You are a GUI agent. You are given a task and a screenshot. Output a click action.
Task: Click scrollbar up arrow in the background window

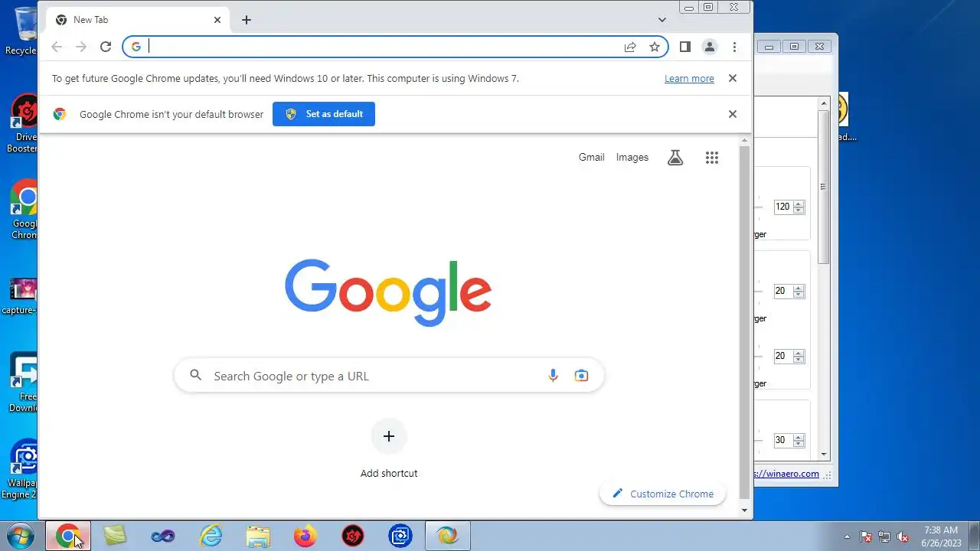(825, 103)
